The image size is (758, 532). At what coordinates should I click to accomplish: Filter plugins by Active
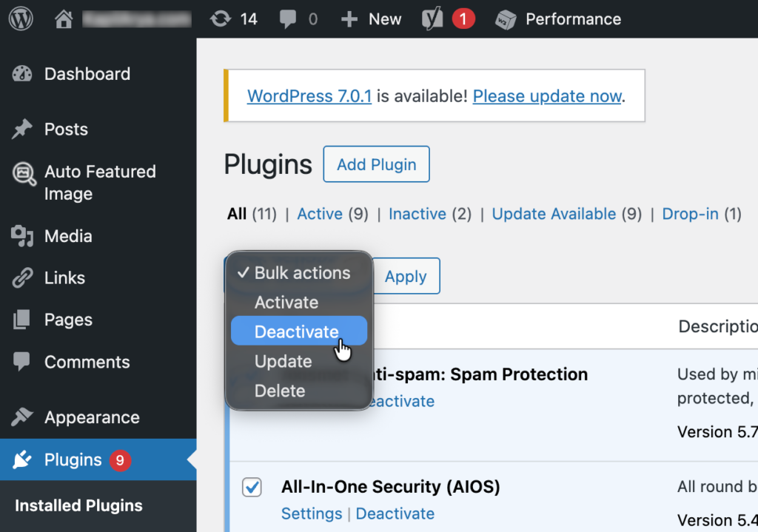[x=320, y=214]
